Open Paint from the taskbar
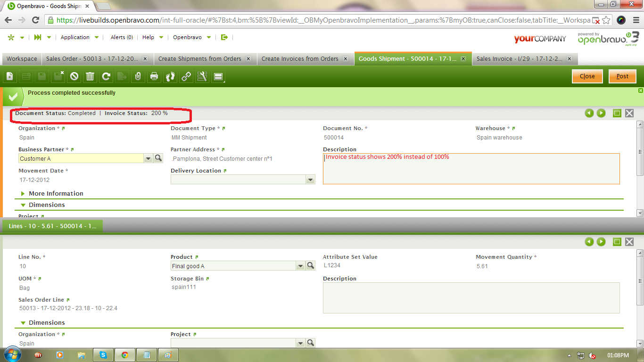Screen dimensions: 644x362 click(x=168, y=354)
